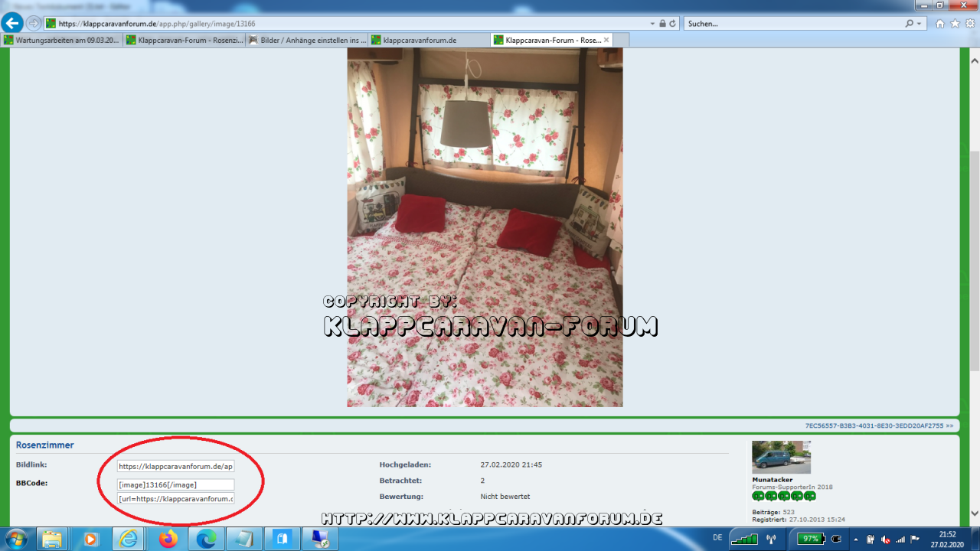The image size is (980, 551).
Task: Open Windows Explorer folder on taskbar
Action: tap(52, 539)
